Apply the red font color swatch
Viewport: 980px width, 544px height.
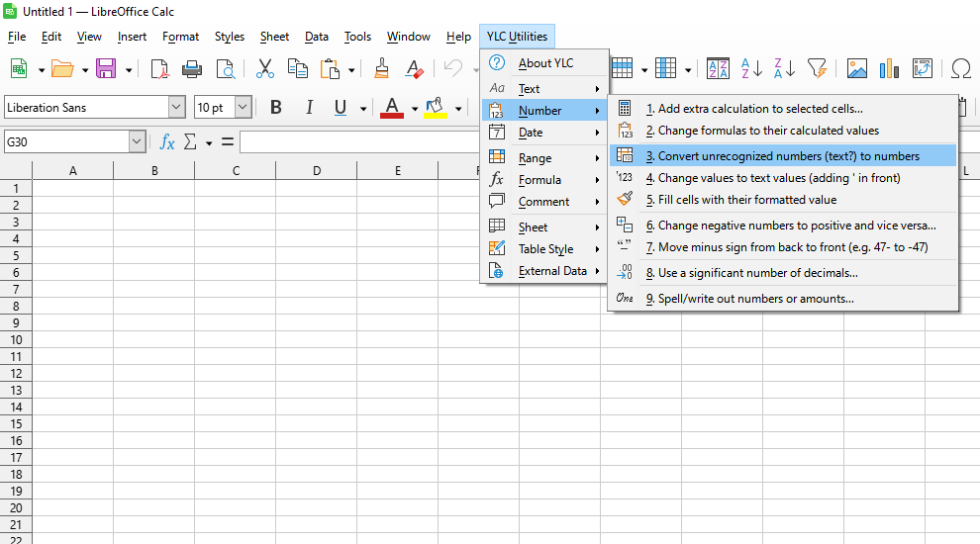tap(392, 108)
